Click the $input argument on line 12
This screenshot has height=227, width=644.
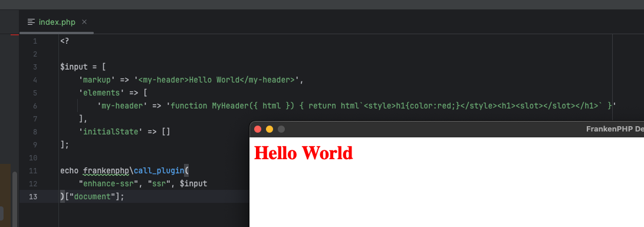click(193, 184)
